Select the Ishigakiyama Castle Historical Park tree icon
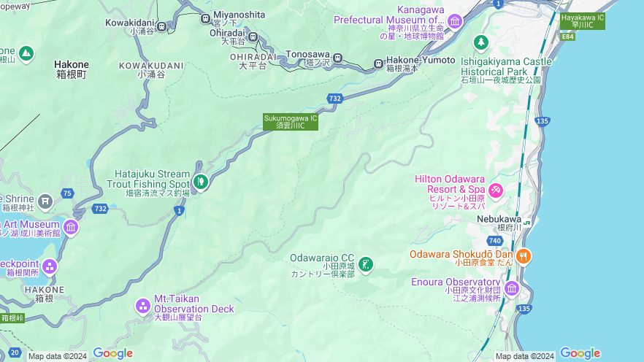This screenshot has height=362, width=644. coord(480,42)
